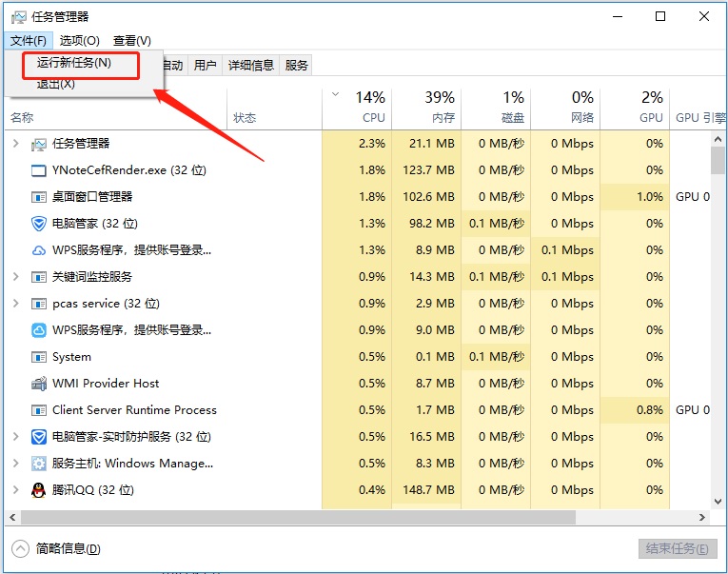This screenshot has width=728, height=574.
Task: Switch to the 服务 tab
Action: pyautogui.click(x=296, y=65)
